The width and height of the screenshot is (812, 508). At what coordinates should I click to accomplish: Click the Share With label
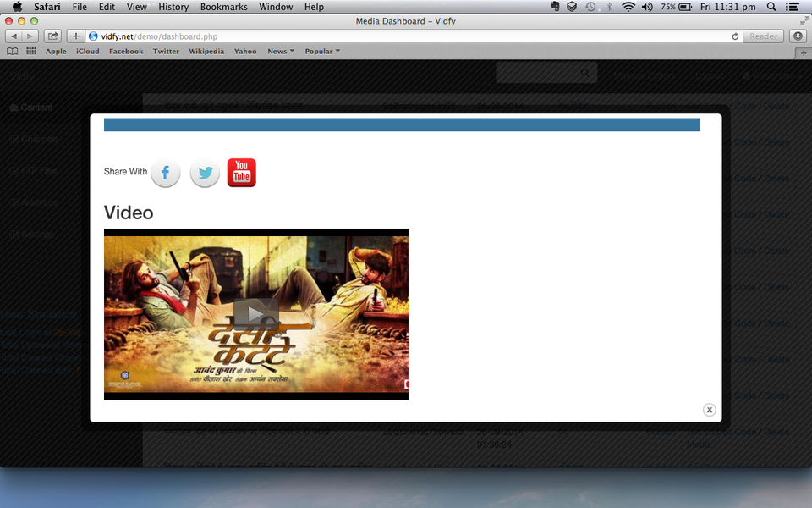[x=125, y=172]
